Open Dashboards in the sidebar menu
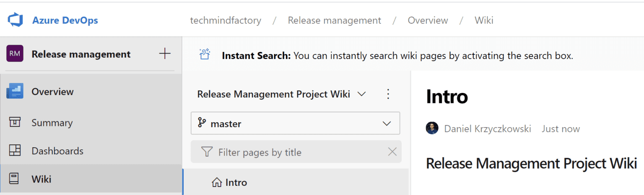Image resolution: width=644 pixels, height=195 pixels. click(57, 151)
